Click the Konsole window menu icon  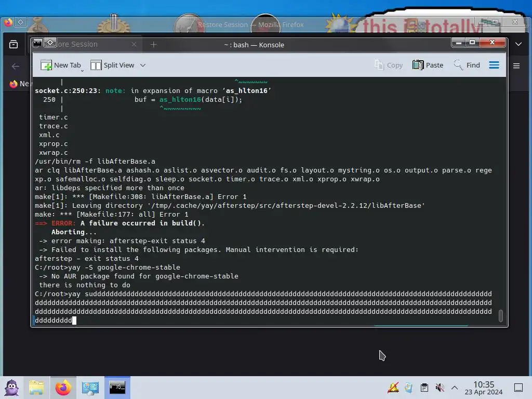[x=37, y=43]
